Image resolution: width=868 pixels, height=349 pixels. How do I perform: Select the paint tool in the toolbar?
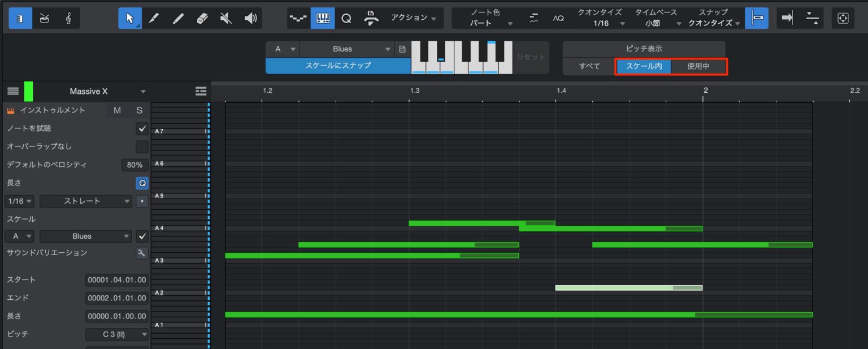(x=154, y=18)
